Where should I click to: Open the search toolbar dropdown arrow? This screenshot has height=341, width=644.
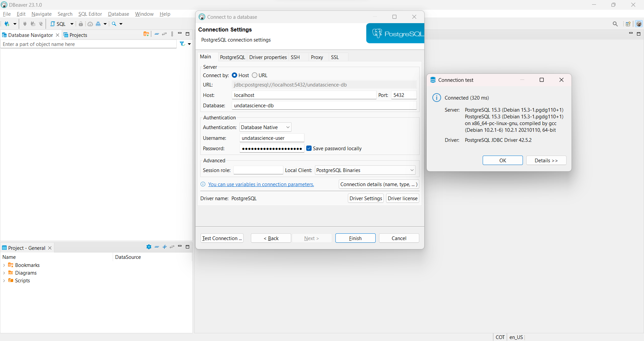121,24
